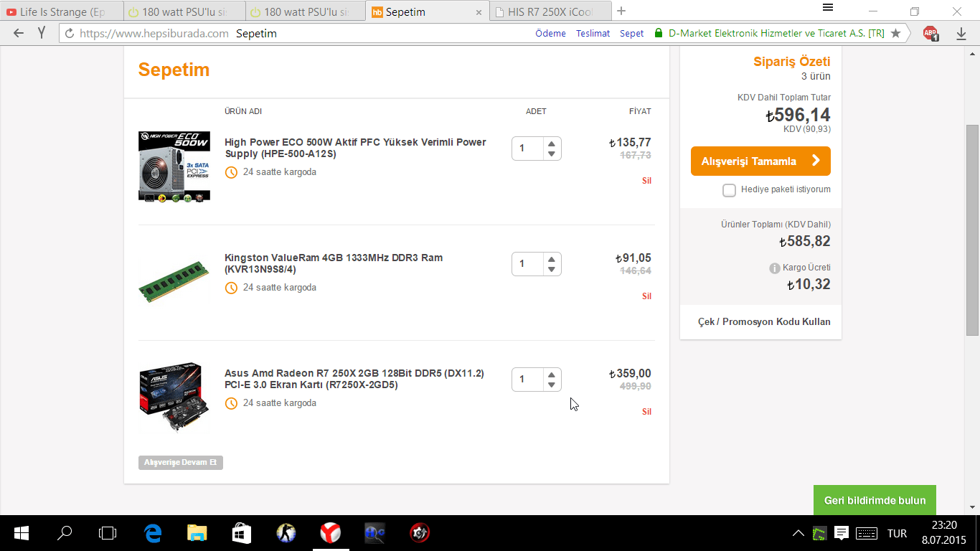This screenshot has width=980, height=551.
Task: Switch to the Life Is Strange tab
Action: [62, 11]
